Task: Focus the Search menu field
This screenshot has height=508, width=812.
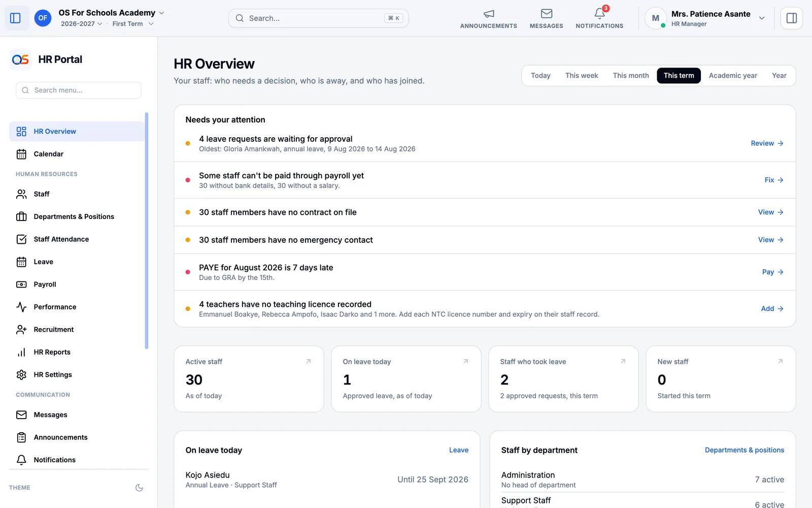Action: [79, 90]
